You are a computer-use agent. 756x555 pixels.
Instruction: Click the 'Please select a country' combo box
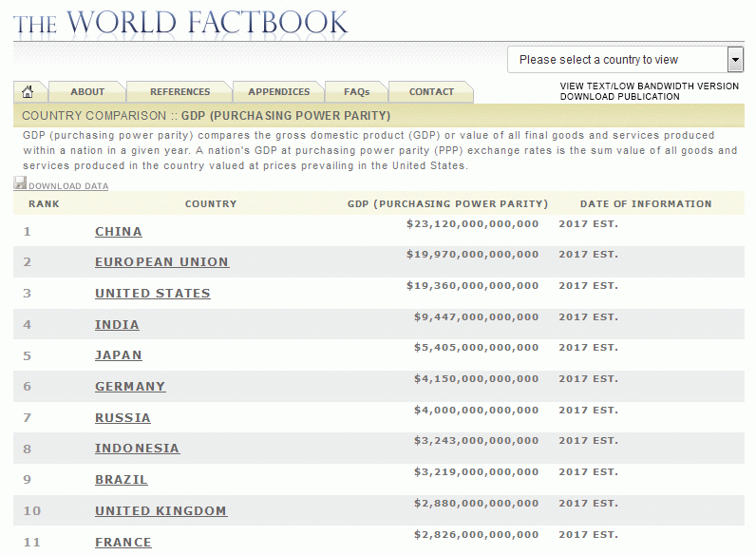click(x=617, y=60)
